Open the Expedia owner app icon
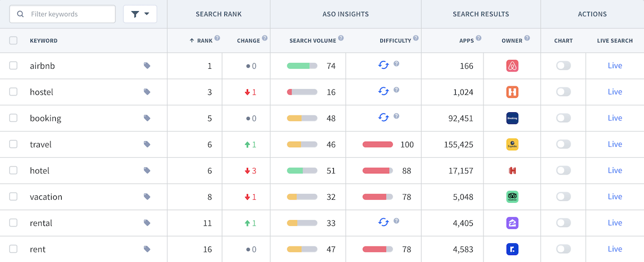This screenshot has width=644, height=262. pos(512,144)
